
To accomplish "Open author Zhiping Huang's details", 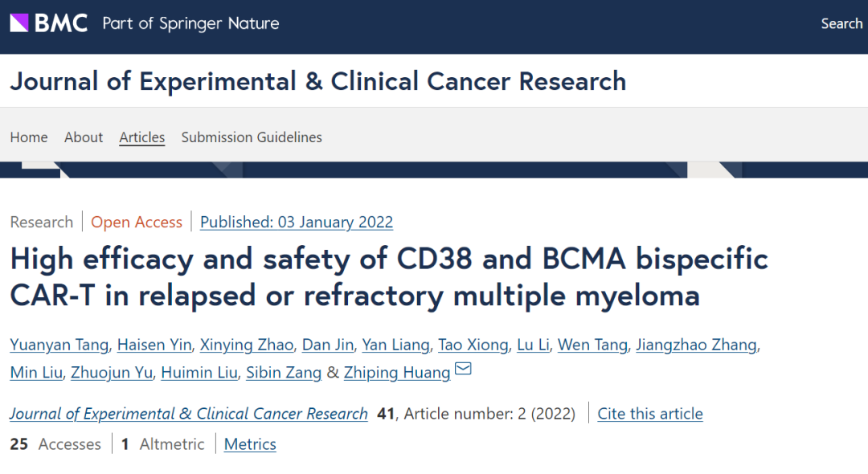I will point(397,372).
